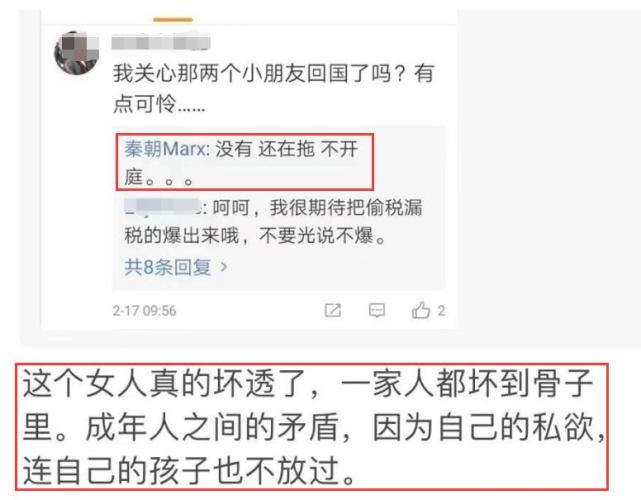Tap the reply line 税的爆出来哦，不要光说不爆

tap(255, 235)
